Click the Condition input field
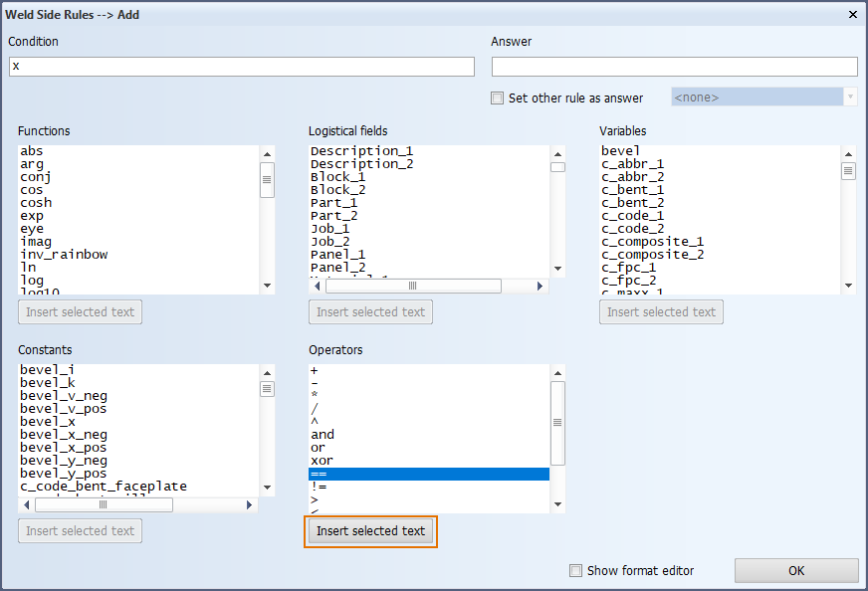 coord(242,67)
